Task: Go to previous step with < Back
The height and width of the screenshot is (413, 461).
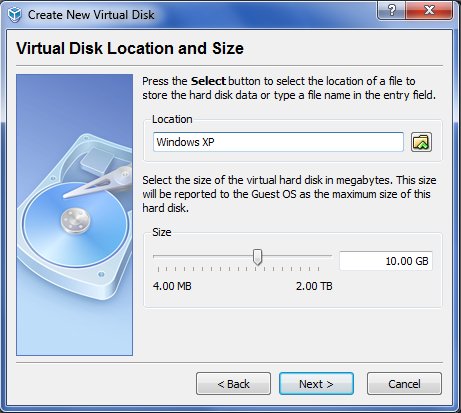Action: tap(233, 384)
